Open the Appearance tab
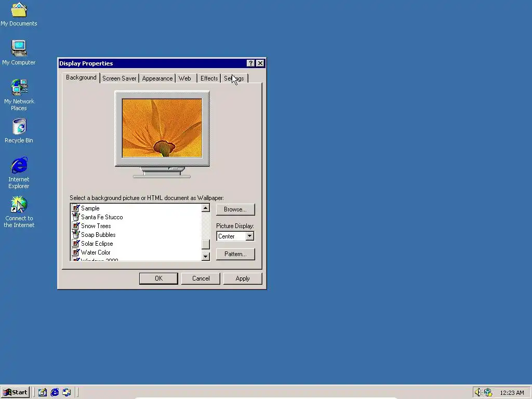This screenshot has width=532, height=399. (x=157, y=78)
